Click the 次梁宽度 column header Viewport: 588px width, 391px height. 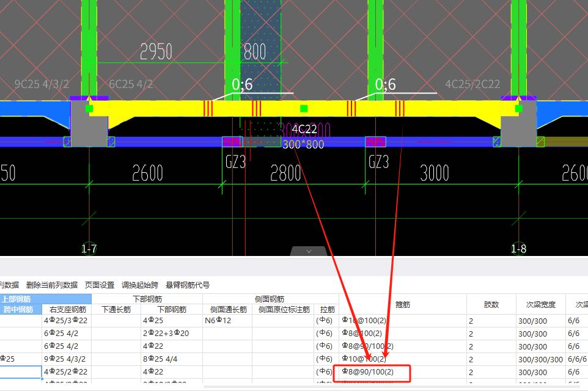point(541,304)
